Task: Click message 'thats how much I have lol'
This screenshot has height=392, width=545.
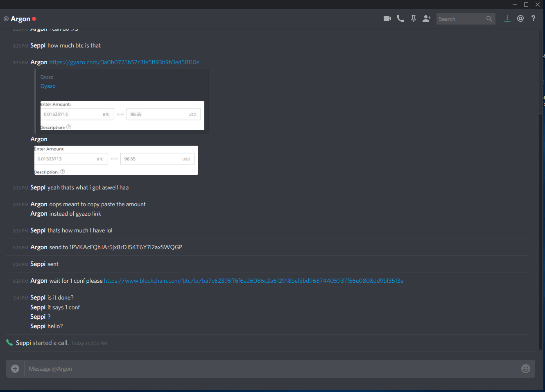Action: 80,230
